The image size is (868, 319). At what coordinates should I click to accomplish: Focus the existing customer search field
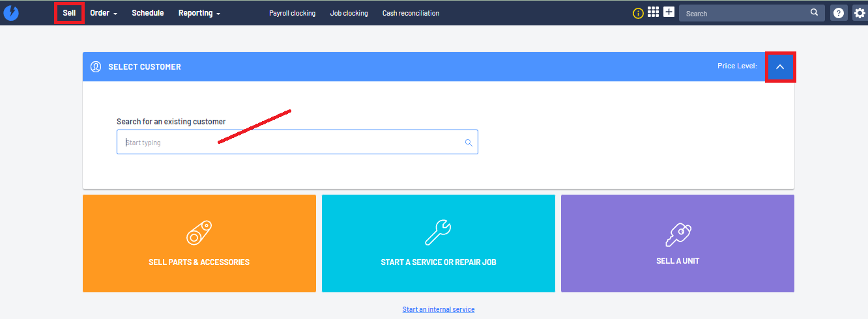coord(297,142)
